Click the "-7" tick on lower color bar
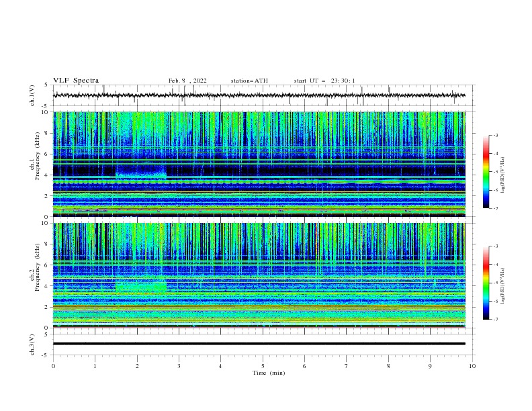The height and width of the screenshot is (411, 532). click(495, 320)
